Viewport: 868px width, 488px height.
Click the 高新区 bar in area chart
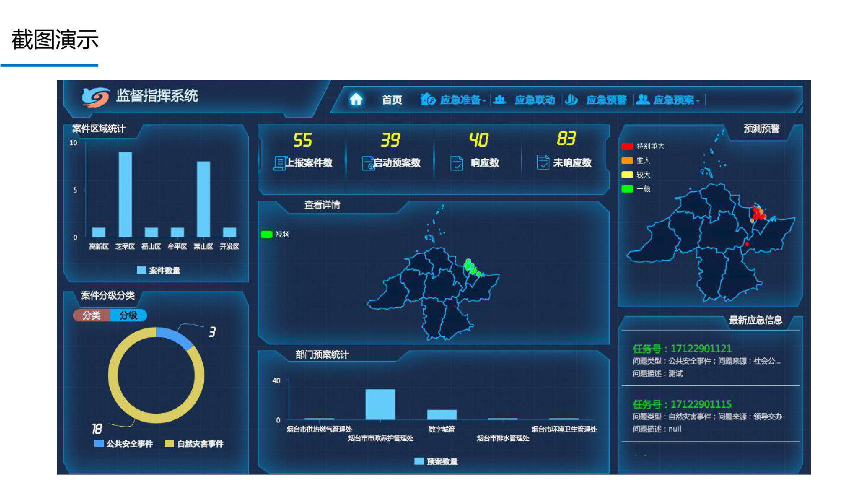pos(99,232)
